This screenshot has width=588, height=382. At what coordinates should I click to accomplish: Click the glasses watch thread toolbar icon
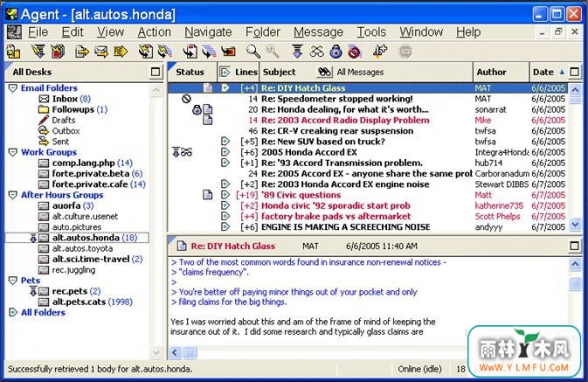pos(316,52)
